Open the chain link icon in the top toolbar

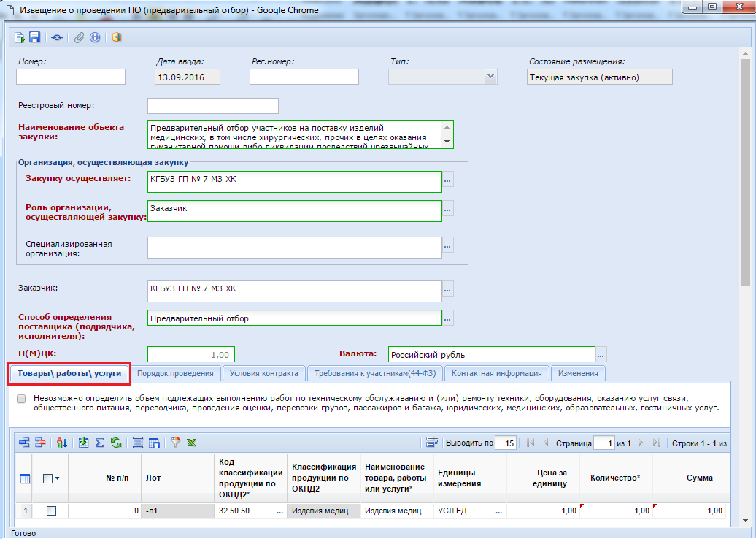pos(57,37)
